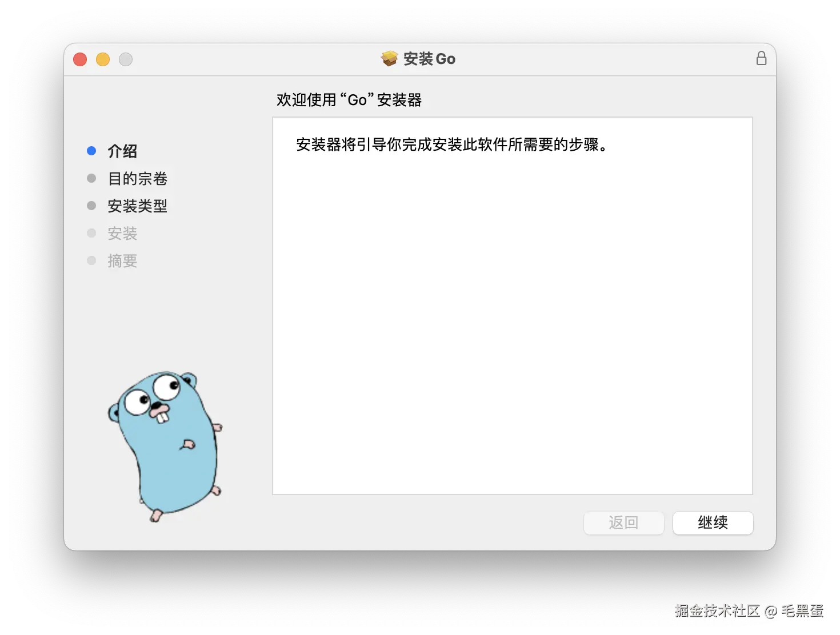This screenshot has width=840, height=635.
Task: Click the dimmed bullet next to 安装
Action: 91,232
